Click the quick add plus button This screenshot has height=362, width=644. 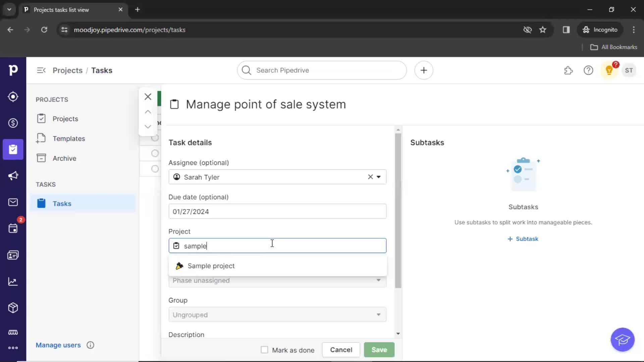[x=424, y=70]
